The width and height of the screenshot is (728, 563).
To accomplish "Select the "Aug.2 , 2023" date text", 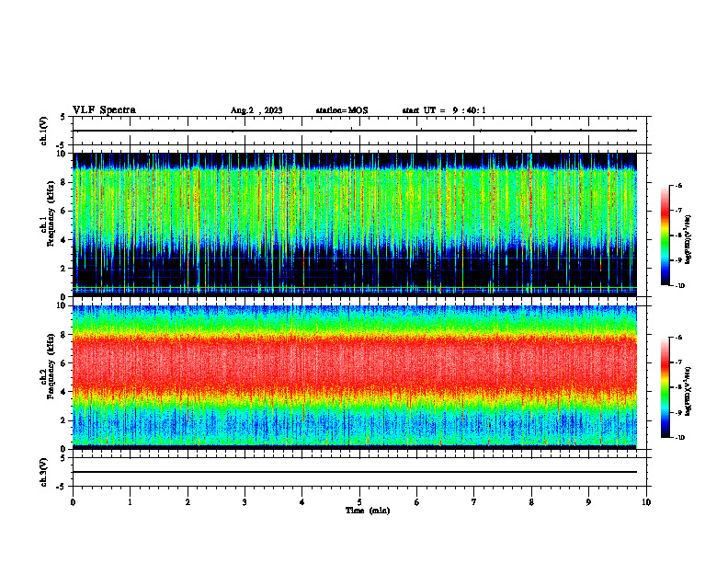I will 256,110.
